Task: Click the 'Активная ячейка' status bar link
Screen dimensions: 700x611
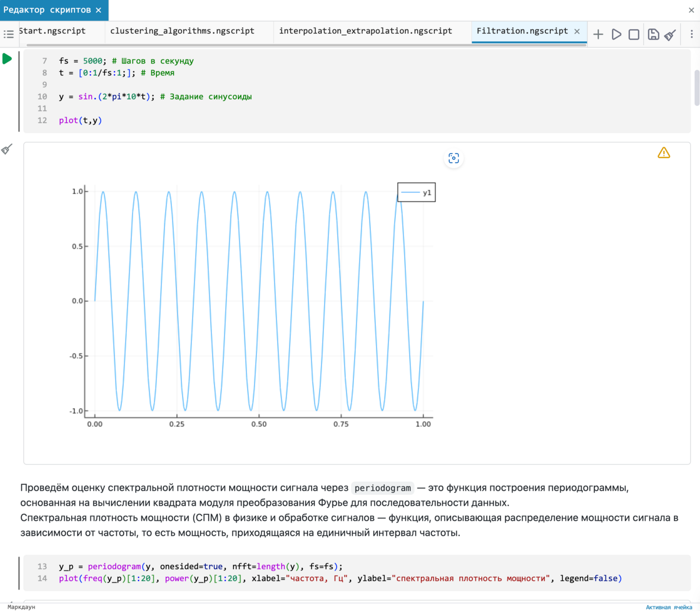Action: click(669, 607)
